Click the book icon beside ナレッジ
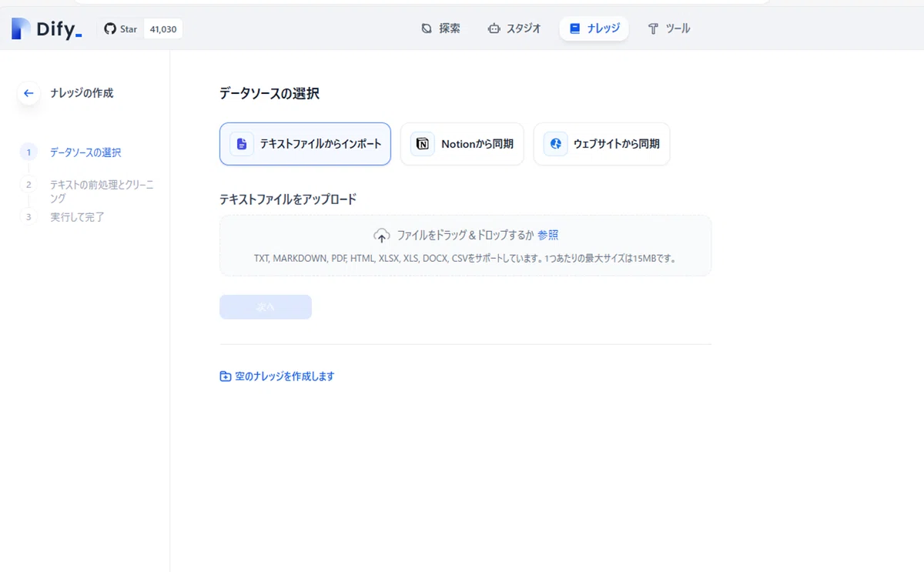The width and height of the screenshot is (924, 572). [x=574, y=28]
